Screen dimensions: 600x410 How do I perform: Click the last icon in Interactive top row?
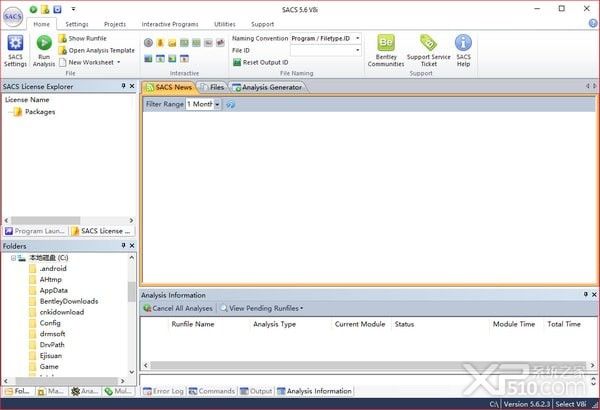(x=220, y=42)
